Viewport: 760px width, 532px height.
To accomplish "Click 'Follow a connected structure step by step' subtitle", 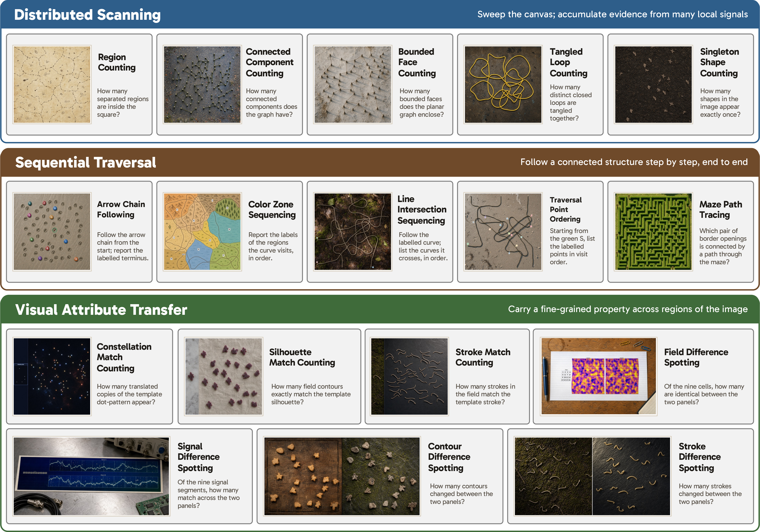I will [634, 162].
